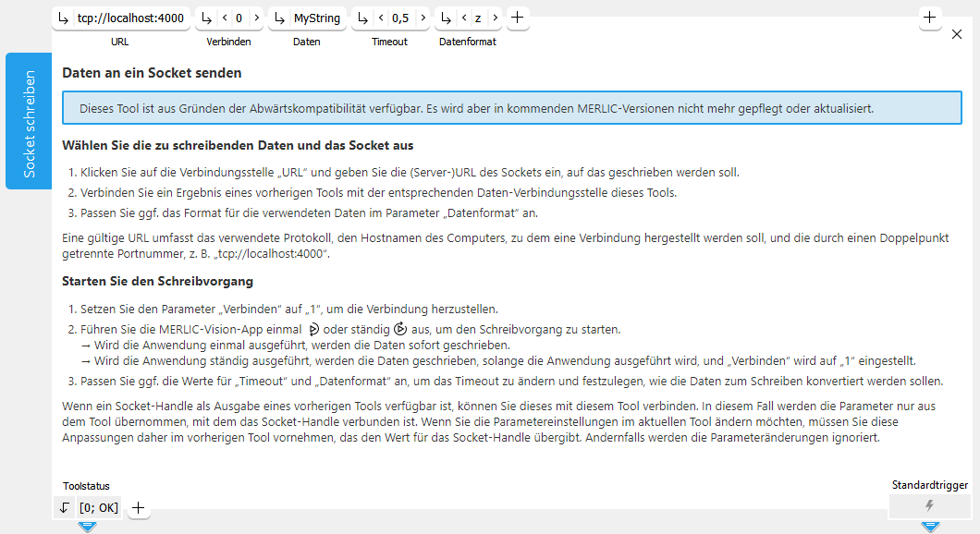Click the plus button at top right
This screenshot has width=980, height=534.
pyautogui.click(x=930, y=18)
